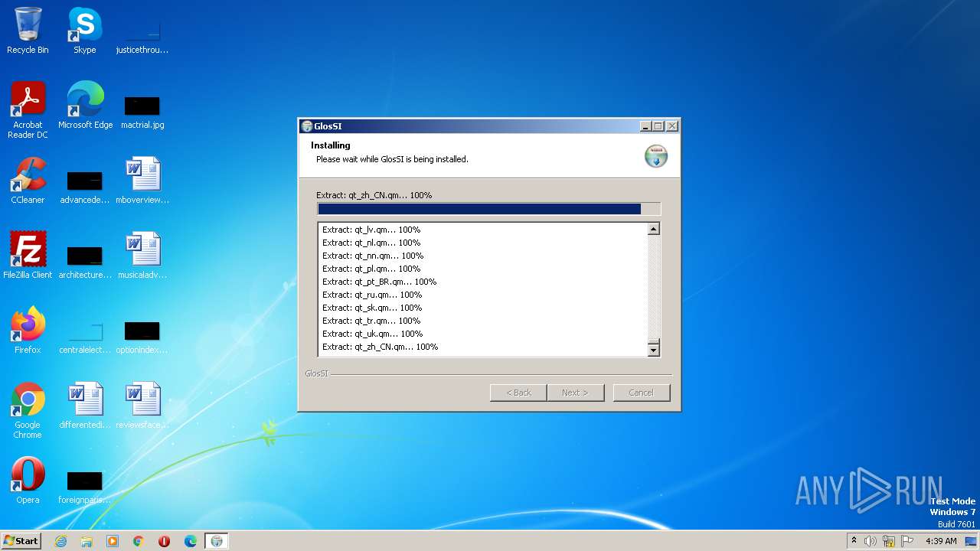Select log row 'Extract: qt_pl.qm... 100%'
Viewport: 980px width, 551px height.
point(371,269)
